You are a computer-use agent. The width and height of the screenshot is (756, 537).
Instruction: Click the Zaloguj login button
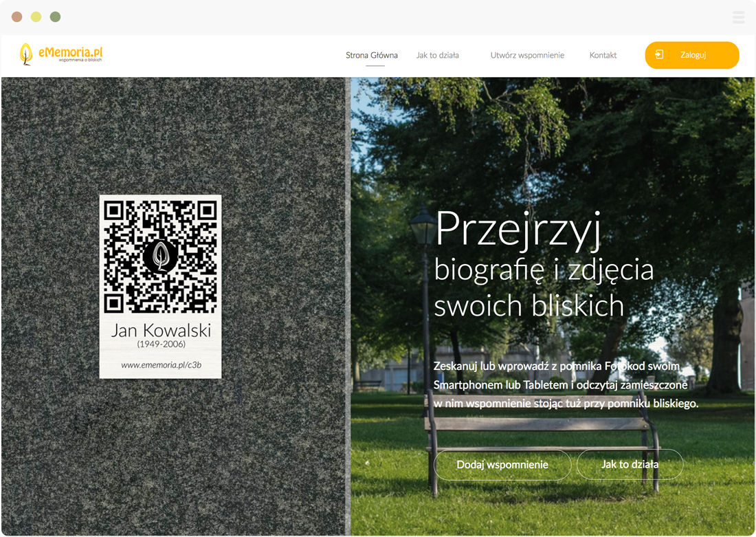[692, 55]
